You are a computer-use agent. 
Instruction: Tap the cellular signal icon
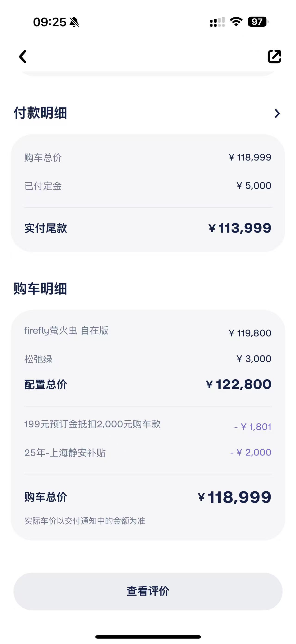[217, 22]
